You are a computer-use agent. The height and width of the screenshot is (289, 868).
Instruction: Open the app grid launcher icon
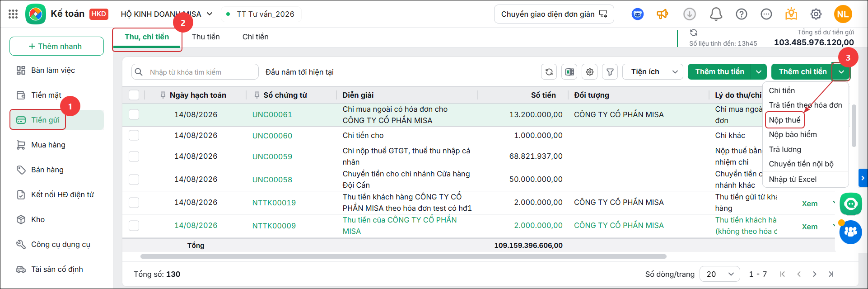click(13, 14)
